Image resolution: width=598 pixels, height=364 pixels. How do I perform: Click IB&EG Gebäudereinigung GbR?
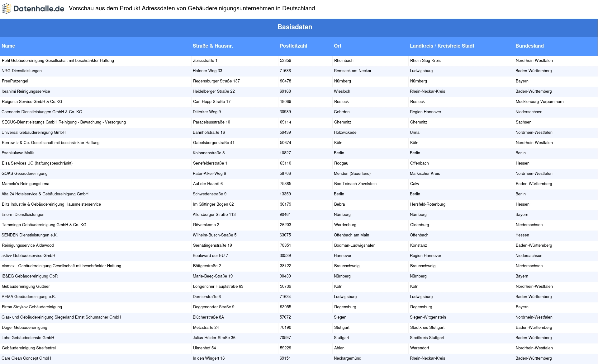point(30,276)
